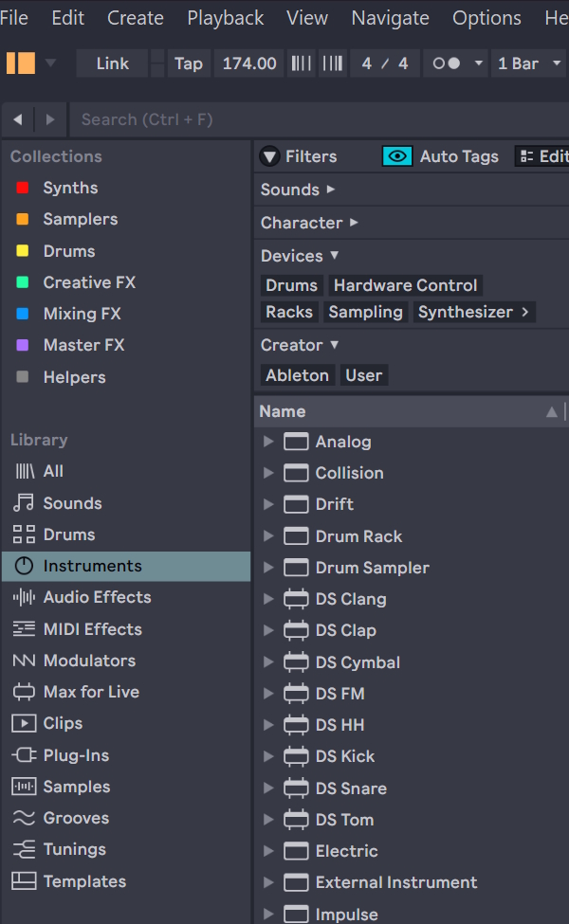Click the MIDI Effects category icon
Screen dimensions: 569x924
pyautogui.click(x=25, y=629)
